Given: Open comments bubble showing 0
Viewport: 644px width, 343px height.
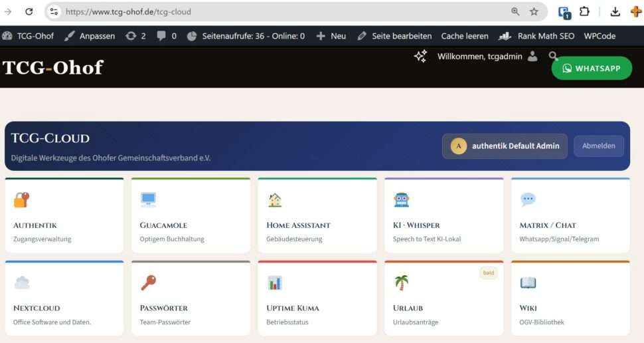Looking at the screenshot, I should 167,36.
